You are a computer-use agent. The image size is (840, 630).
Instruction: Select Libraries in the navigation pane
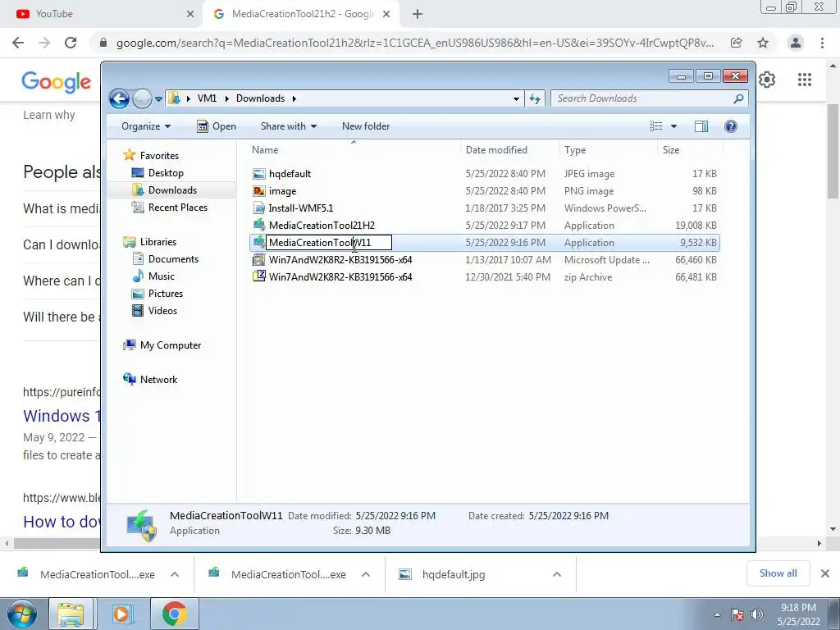click(x=158, y=242)
